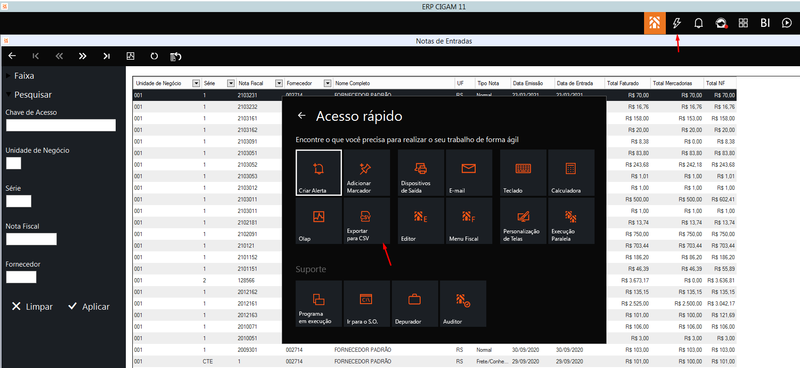Open Nota Fiscal column filter dropdown

(x=279, y=83)
